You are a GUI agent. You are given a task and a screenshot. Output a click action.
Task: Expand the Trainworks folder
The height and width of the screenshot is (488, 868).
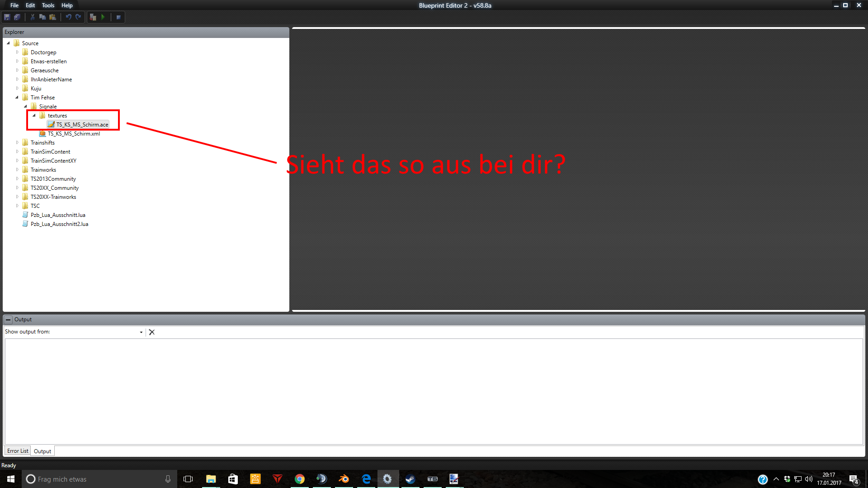click(18, 170)
